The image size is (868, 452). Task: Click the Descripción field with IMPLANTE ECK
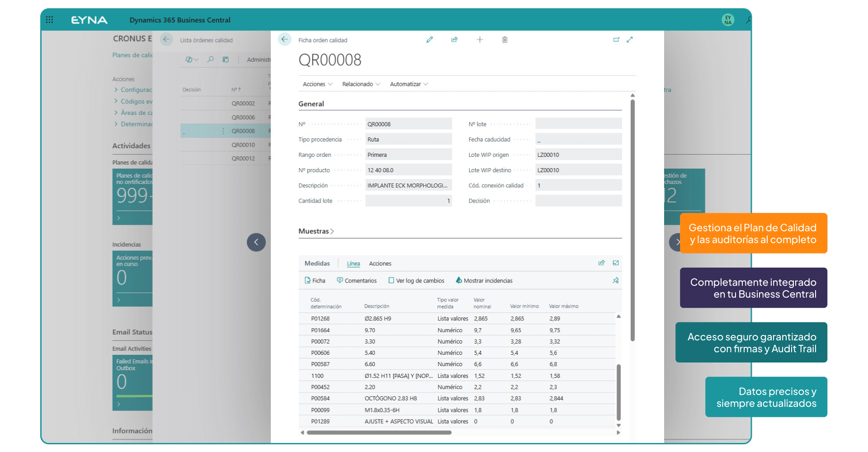tap(409, 185)
